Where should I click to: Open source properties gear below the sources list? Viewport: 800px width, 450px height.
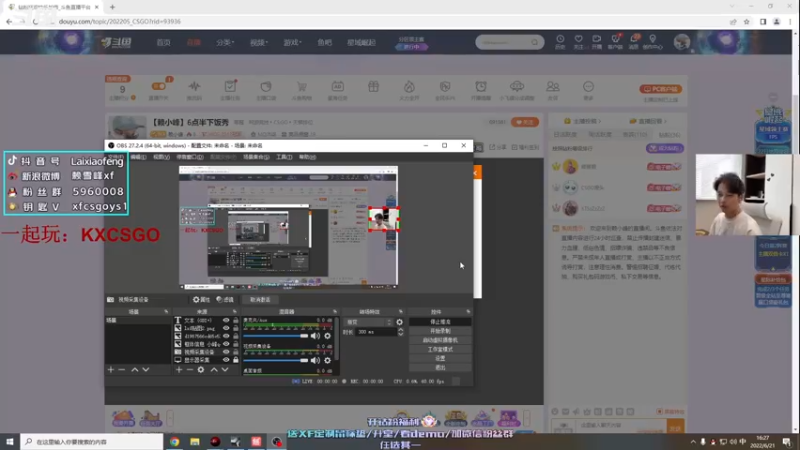201,369
